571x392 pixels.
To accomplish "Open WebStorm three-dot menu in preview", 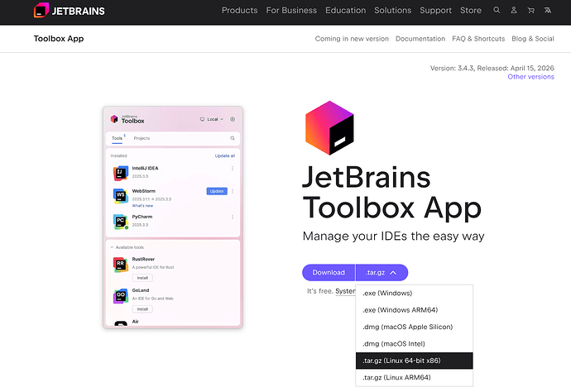I will 233,191.
